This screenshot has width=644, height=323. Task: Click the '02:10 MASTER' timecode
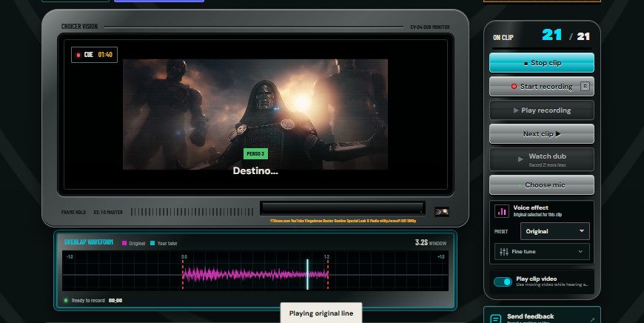coord(108,212)
